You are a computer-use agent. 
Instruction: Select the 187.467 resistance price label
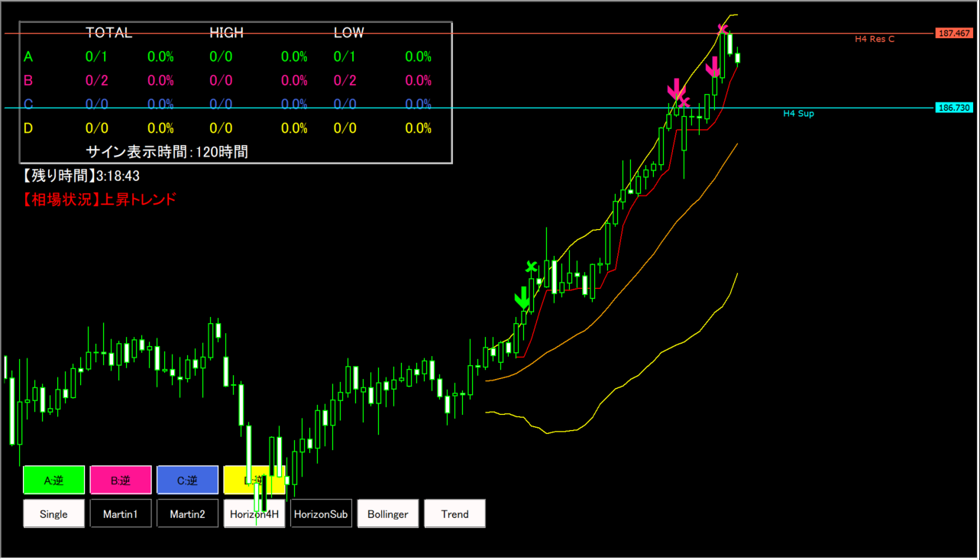click(953, 34)
